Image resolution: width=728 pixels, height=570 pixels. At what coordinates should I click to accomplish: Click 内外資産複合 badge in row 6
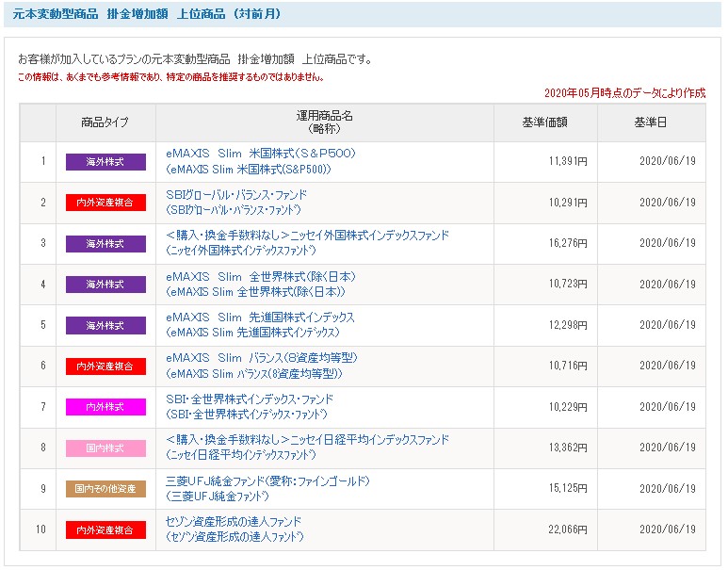pyautogui.click(x=105, y=366)
